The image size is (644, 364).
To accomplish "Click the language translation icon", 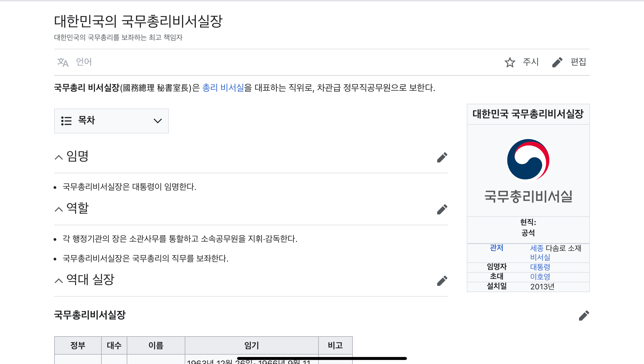I will pos(63,62).
